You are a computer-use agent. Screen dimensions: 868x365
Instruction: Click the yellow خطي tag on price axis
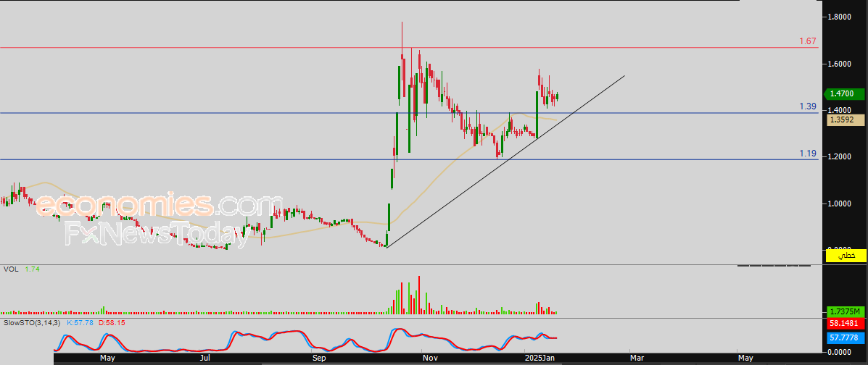[x=846, y=256]
